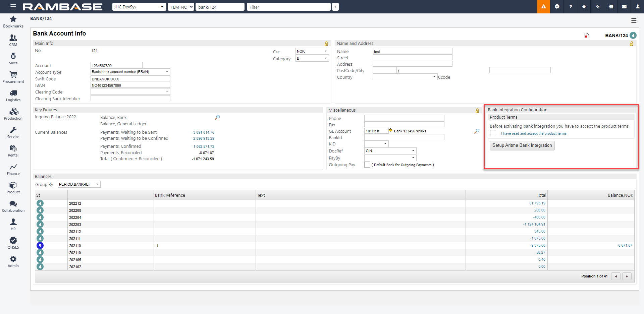644x314 pixels.
Task: Open Sales module
Action: point(13,59)
